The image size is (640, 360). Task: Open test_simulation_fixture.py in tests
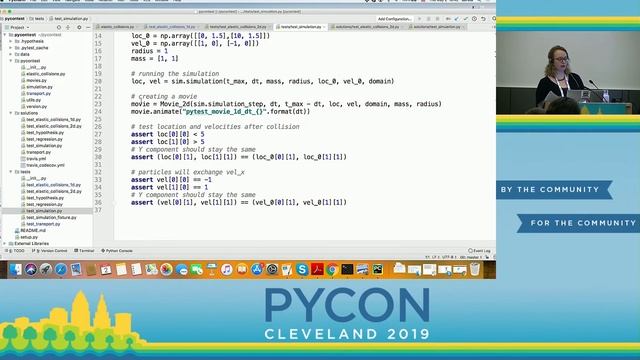tap(51, 218)
